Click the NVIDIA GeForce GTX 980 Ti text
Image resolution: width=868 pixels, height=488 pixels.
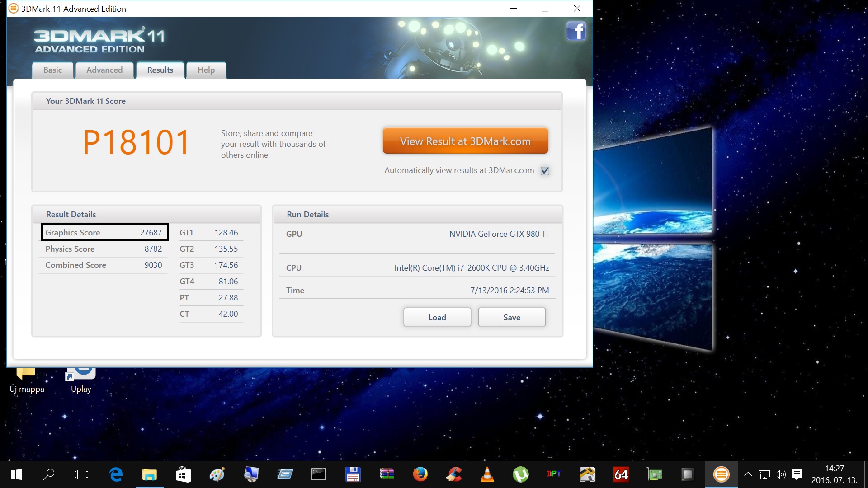[x=498, y=234]
